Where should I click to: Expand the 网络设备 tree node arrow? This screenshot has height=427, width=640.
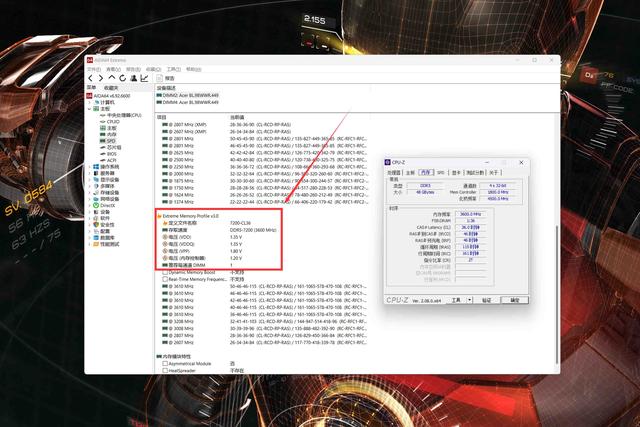click(x=89, y=199)
